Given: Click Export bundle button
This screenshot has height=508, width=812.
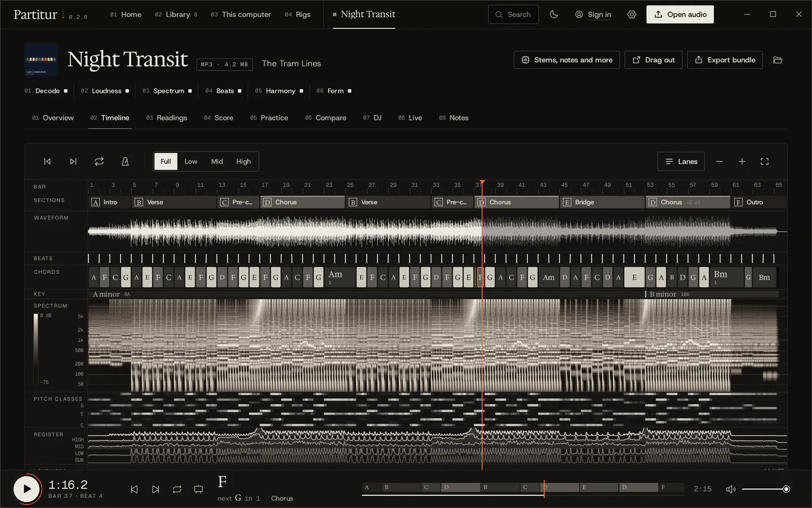Looking at the screenshot, I should click(725, 60).
